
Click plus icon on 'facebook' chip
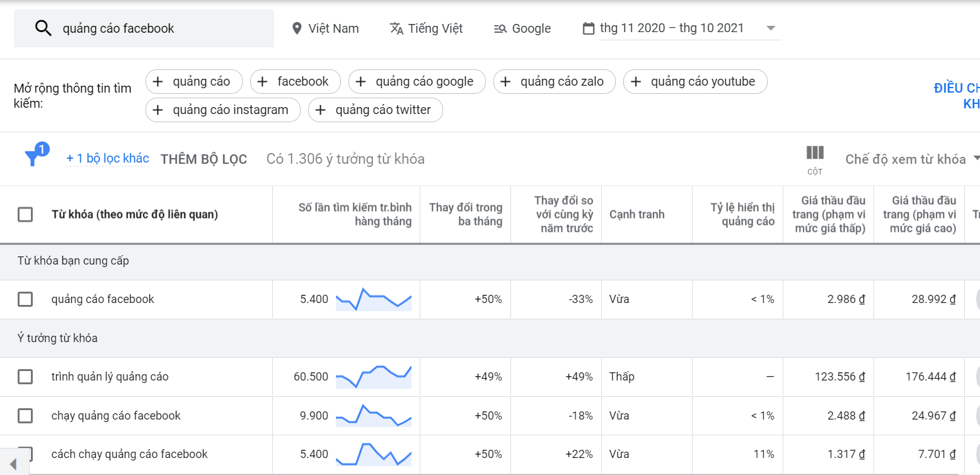263,81
